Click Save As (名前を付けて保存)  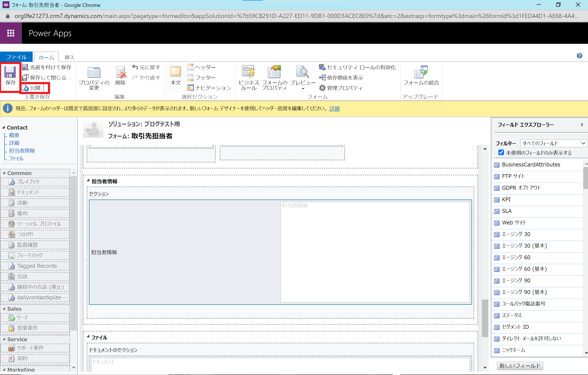(47, 67)
